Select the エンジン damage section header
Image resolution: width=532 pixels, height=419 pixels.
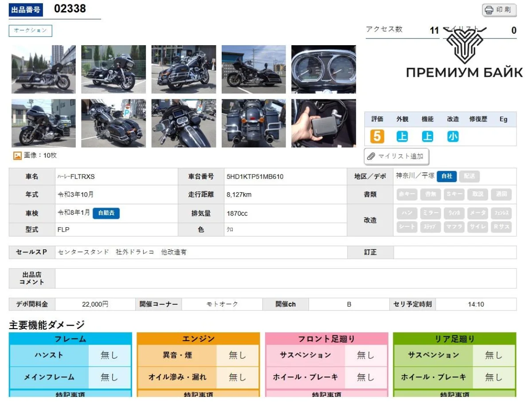click(x=198, y=339)
